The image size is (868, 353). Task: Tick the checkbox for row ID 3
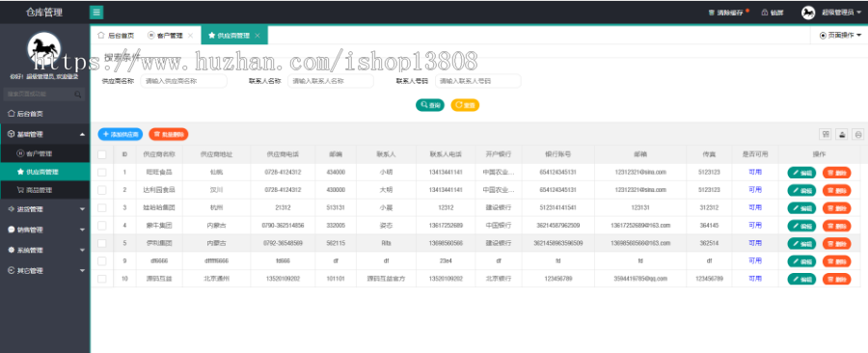102,207
